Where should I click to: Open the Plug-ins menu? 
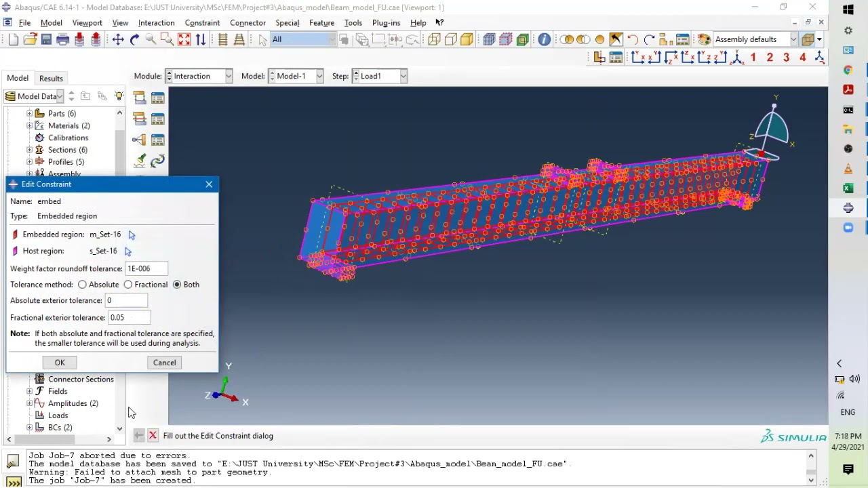[x=386, y=22]
